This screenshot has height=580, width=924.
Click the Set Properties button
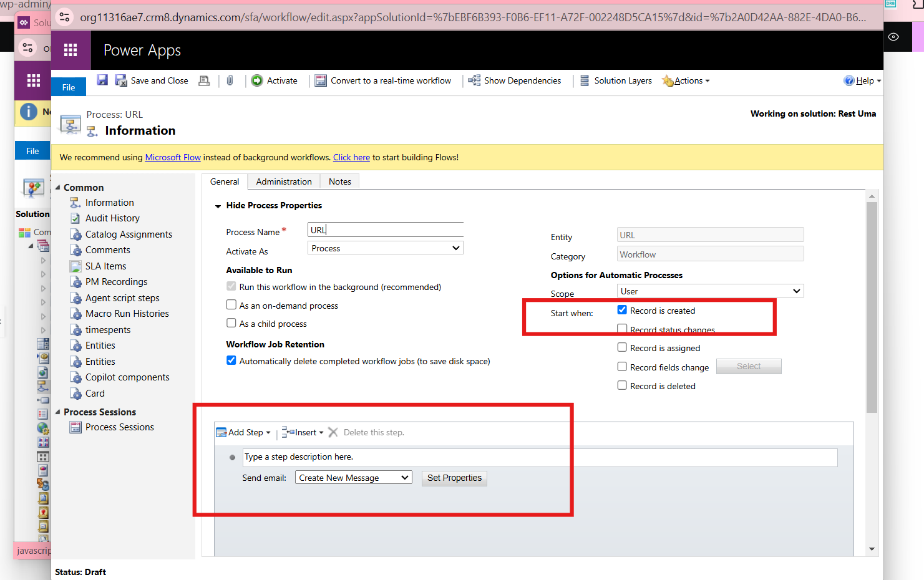click(x=454, y=478)
